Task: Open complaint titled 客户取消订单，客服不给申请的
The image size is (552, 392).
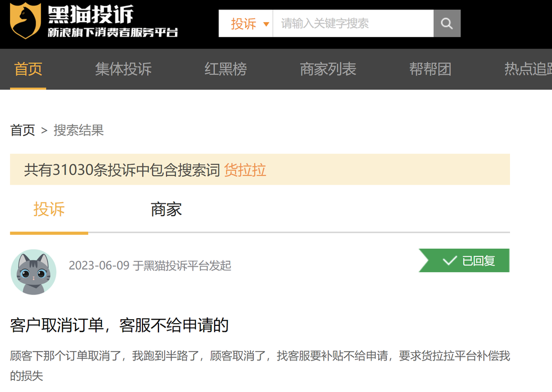Action: click(x=119, y=325)
